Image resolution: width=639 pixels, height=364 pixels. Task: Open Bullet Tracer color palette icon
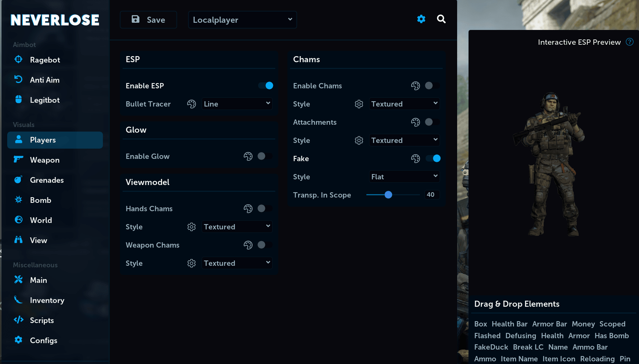pos(192,104)
